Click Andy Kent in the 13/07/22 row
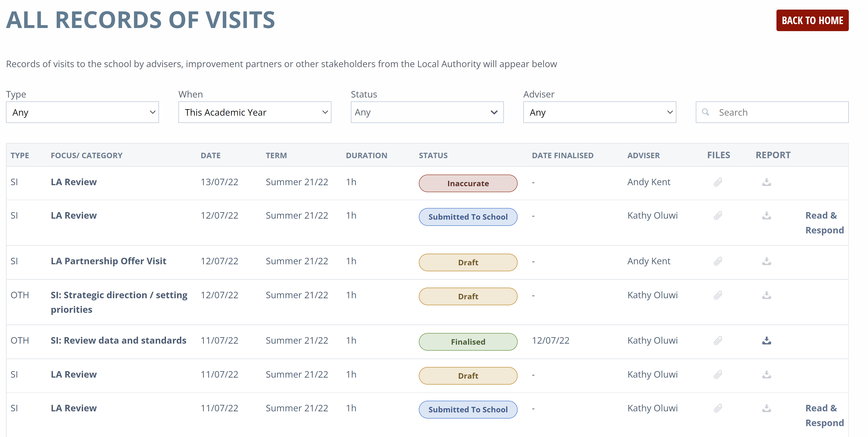The width and height of the screenshot is (868, 437). click(648, 182)
